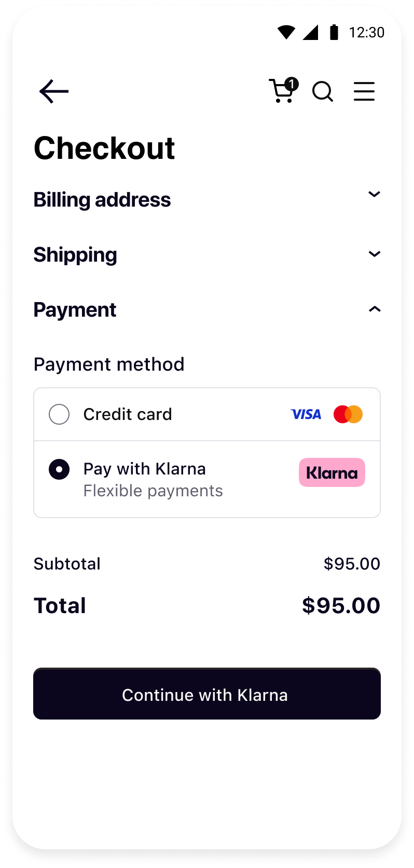Tap the Mastercard logo
The width and height of the screenshot is (414, 868).
348,414
